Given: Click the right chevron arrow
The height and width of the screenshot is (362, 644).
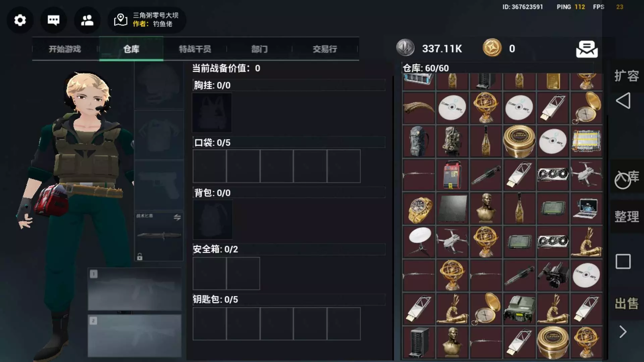Looking at the screenshot, I should pos(623,332).
